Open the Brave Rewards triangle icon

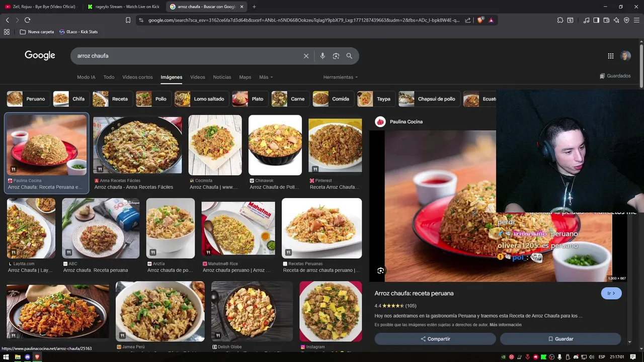(x=491, y=20)
